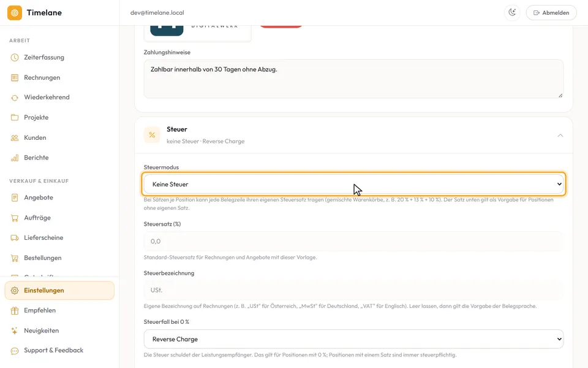Click the Zahlungshinweise text area
588x368 pixels.
click(353, 79)
